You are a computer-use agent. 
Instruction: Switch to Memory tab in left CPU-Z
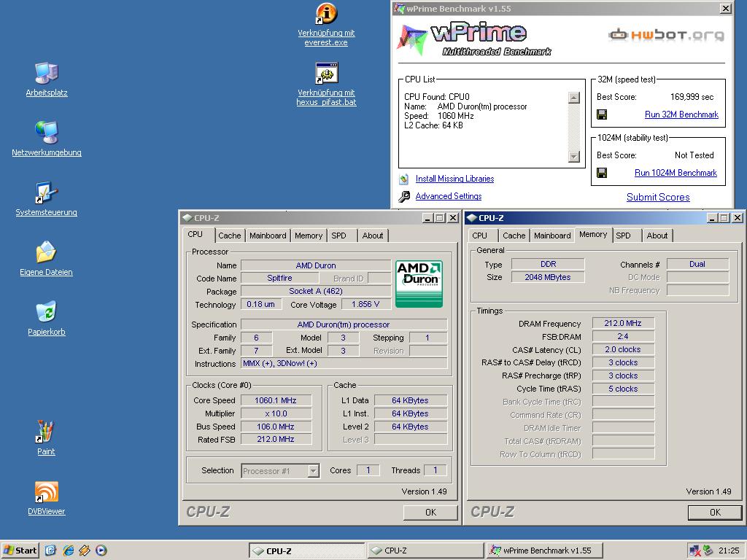pos(309,236)
